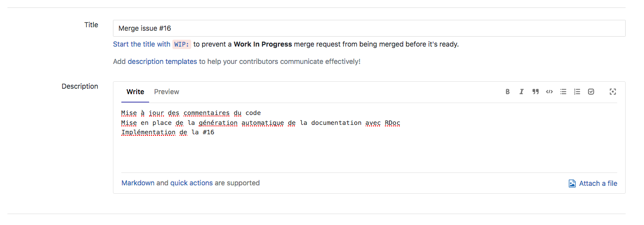This screenshot has height=225, width=644.
Task: Open the Markdown help link
Action: coord(138,183)
